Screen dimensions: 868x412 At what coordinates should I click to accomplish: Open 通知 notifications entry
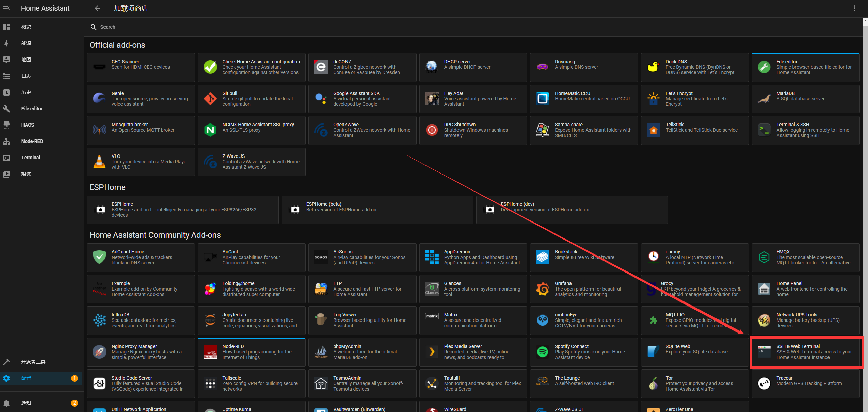pos(41,403)
